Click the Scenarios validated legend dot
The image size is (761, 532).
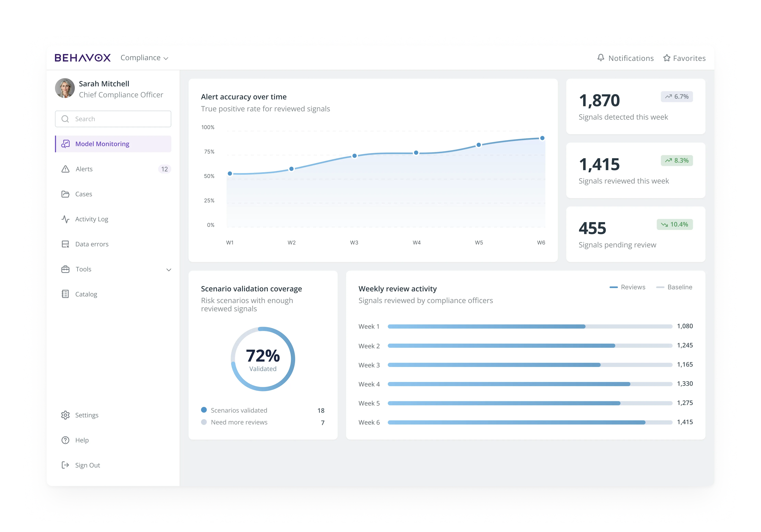(x=204, y=410)
